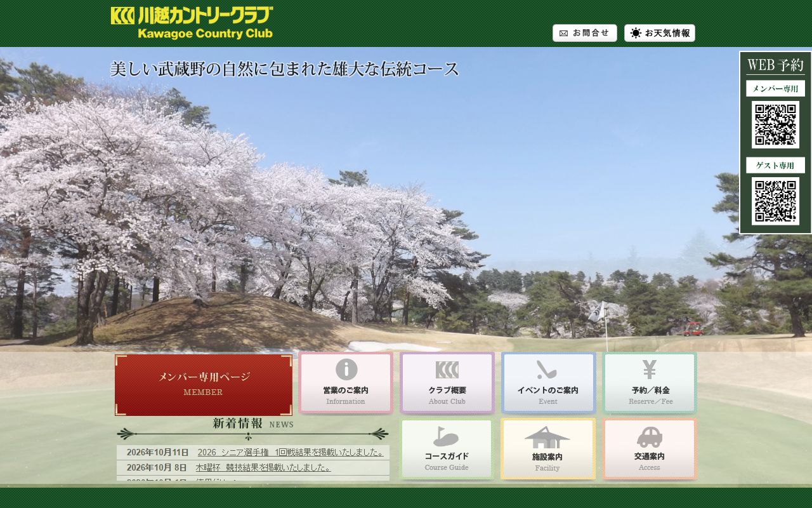
Task: Click the 美しい武蔵野の自然 tagline text
Action: 284,69
